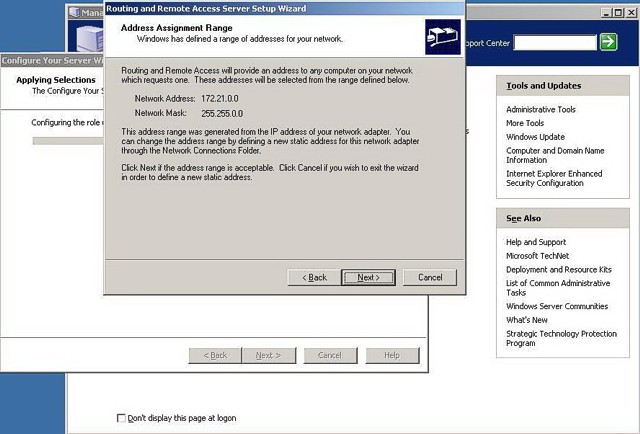Open the Help and Support link
Viewport: 640px width, 434px height.
[536, 242]
